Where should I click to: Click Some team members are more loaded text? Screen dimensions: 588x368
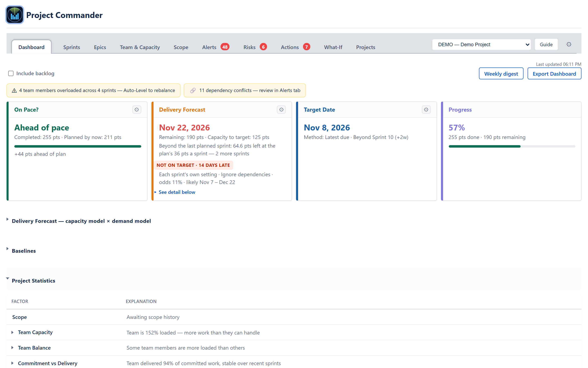tap(186, 348)
